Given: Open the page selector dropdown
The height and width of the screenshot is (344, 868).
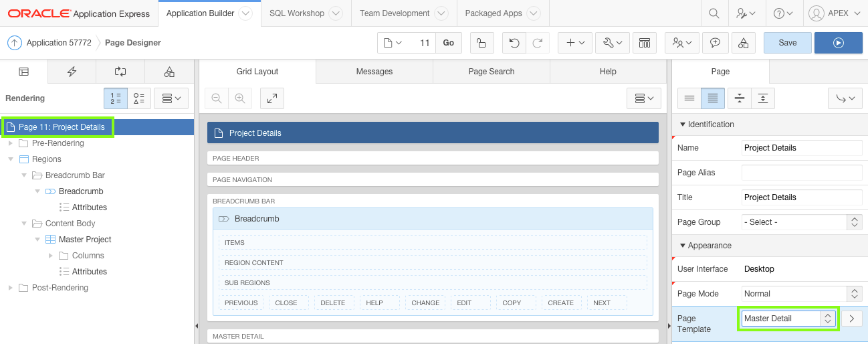Looking at the screenshot, I should [x=392, y=43].
